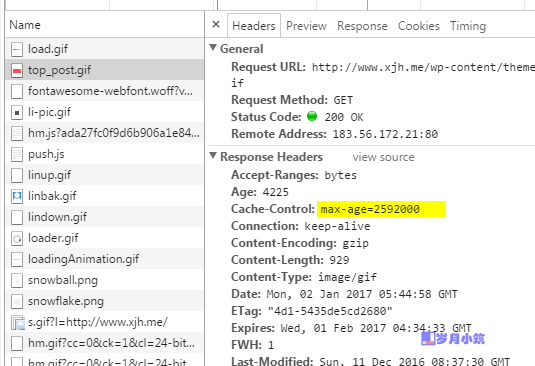
Task: Select the snowball.png request
Action: point(105,280)
